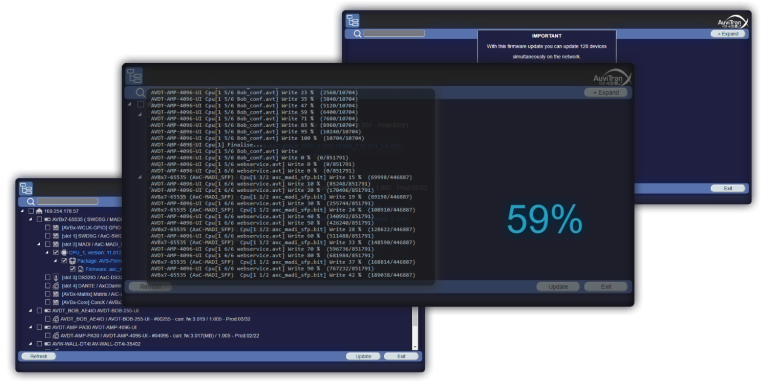768x384 pixels.
Task: Click the search field in the IMPORTANT notice window
Action: pyautogui.click(x=394, y=34)
